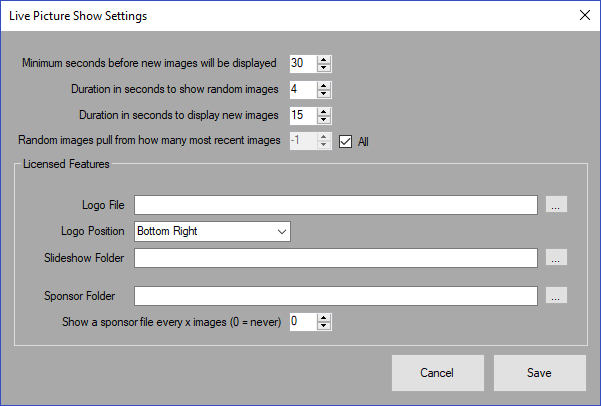Select the minimum seconds number field
This screenshot has width=601, height=406.
point(303,63)
